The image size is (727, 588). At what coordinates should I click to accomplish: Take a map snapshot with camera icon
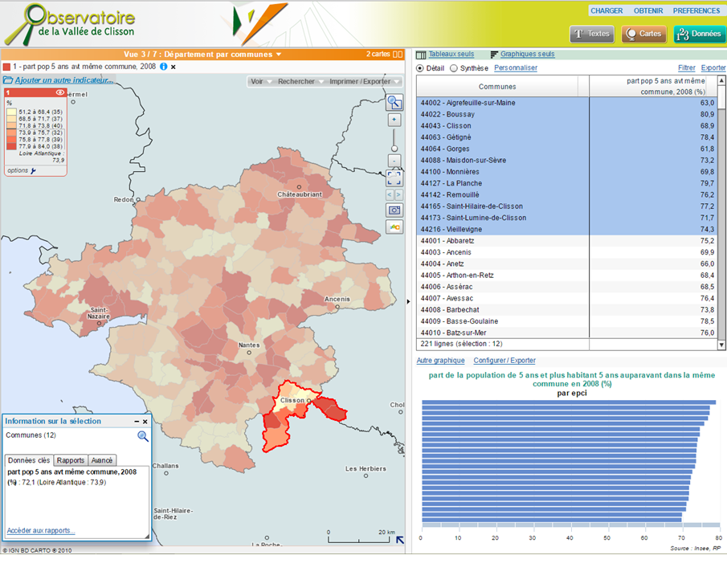(394, 210)
